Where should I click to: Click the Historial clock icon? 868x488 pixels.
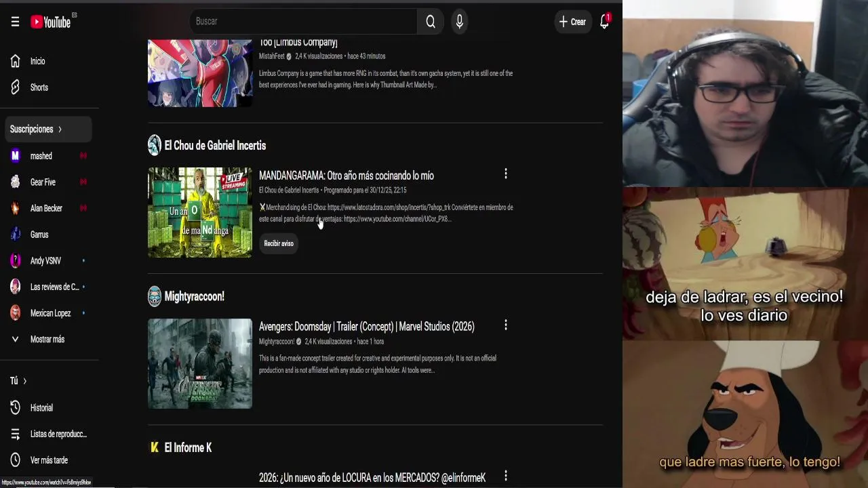coord(15,408)
